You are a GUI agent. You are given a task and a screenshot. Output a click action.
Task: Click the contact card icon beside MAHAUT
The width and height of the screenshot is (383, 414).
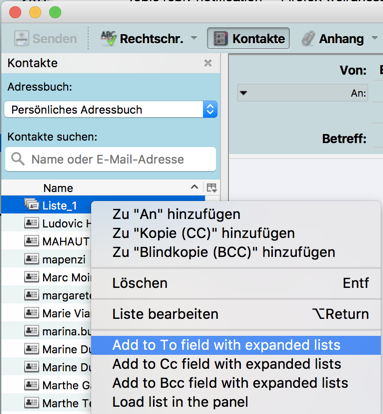(31, 241)
